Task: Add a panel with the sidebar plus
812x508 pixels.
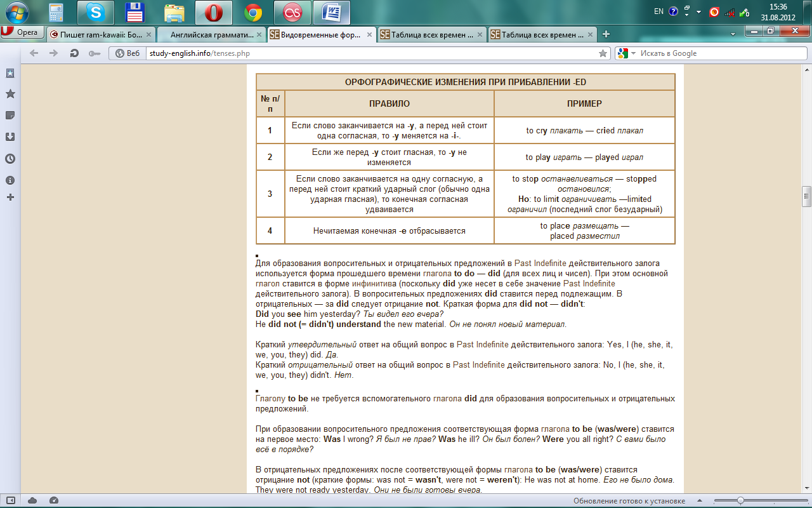Action: click(10, 197)
